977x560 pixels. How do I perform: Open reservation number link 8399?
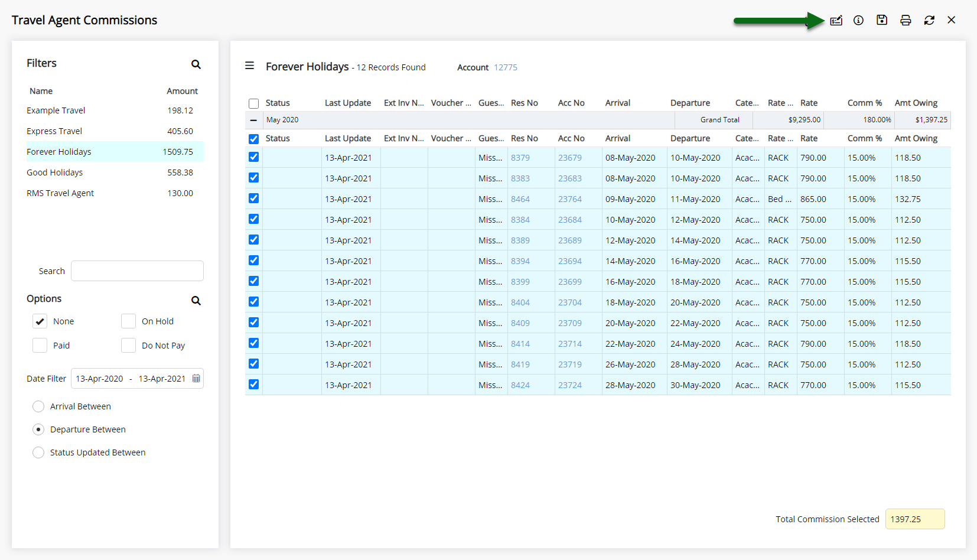[x=520, y=282]
